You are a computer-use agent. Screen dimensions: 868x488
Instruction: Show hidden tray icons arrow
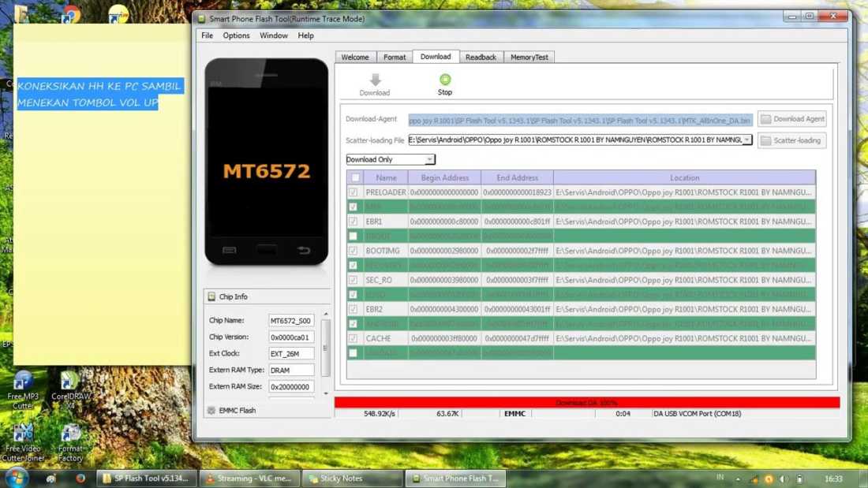coord(738,479)
